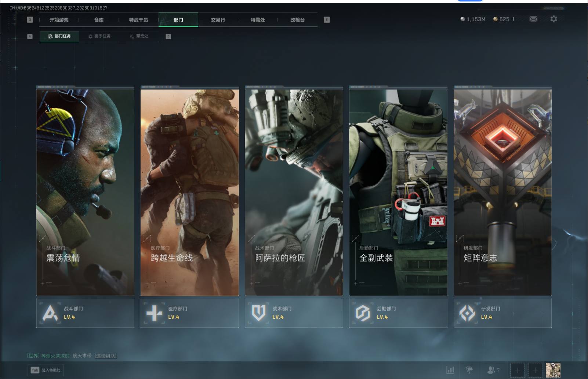Open the 仓库 tab
Viewport: 588px width, 379px height.
(99, 20)
